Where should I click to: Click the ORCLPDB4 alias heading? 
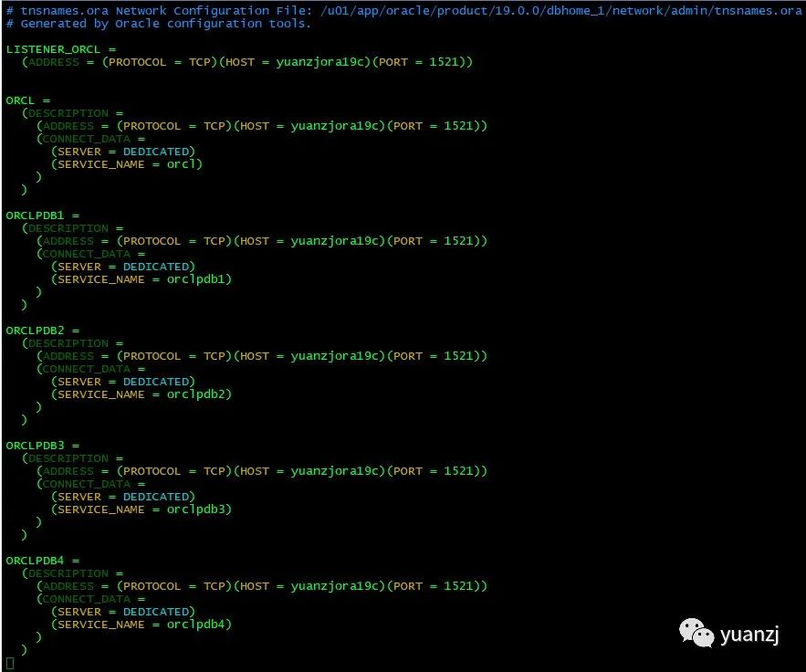(x=35, y=561)
